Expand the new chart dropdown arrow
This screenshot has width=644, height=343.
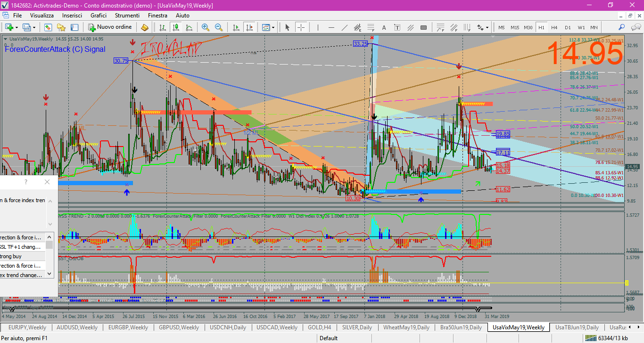tap(17, 27)
